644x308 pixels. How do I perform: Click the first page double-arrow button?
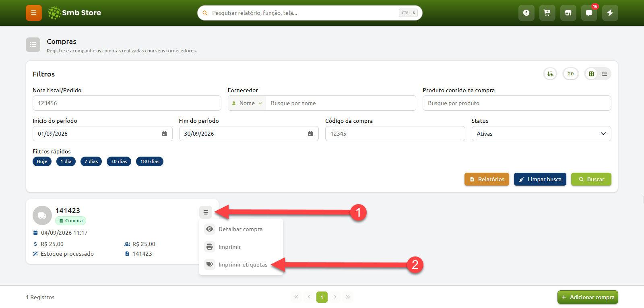coord(296,297)
